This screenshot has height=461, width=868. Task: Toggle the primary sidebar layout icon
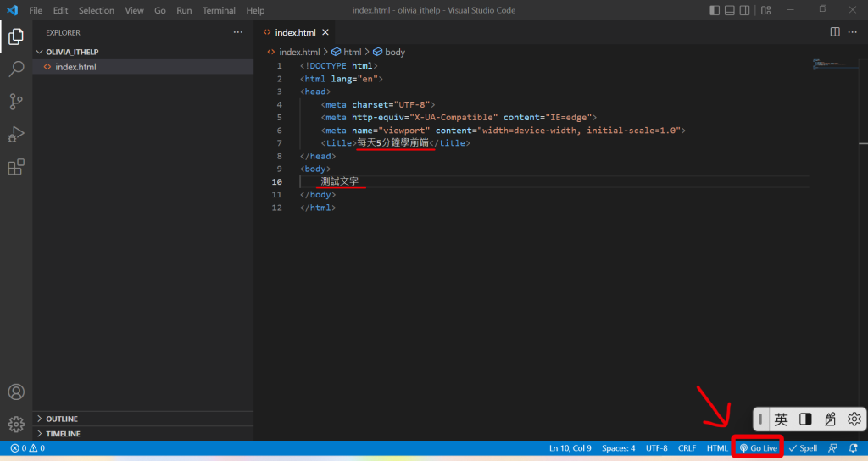[715, 10]
